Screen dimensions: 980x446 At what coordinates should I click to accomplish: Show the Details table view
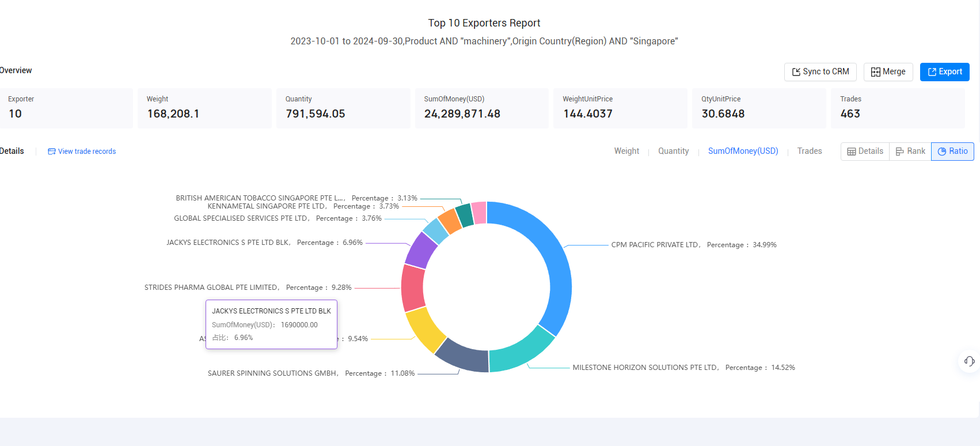point(865,152)
